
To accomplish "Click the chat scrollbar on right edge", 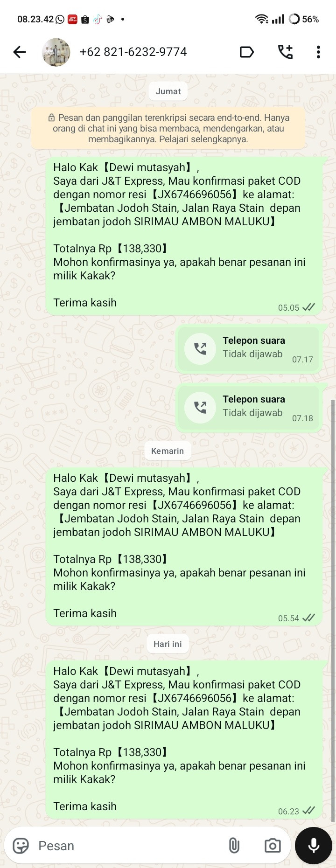I will (x=333, y=610).
